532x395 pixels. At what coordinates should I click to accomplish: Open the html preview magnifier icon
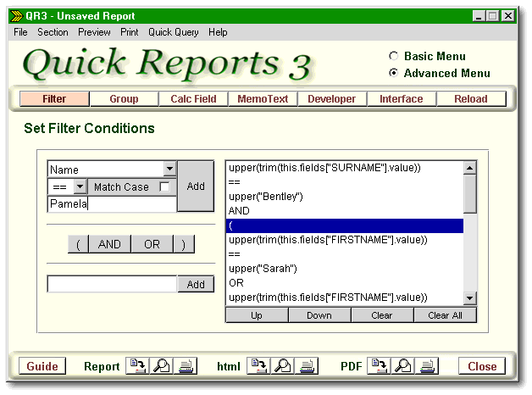click(x=283, y=366)
